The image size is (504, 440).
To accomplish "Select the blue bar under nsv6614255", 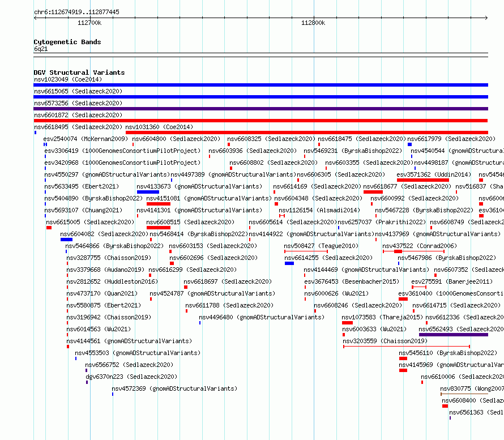I will click(289, 263).
